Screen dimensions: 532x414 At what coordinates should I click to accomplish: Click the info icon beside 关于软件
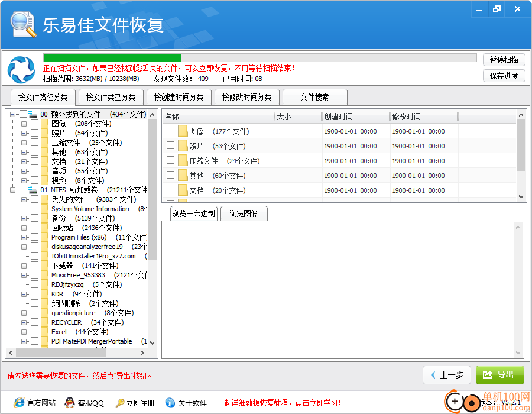(170, 403)
